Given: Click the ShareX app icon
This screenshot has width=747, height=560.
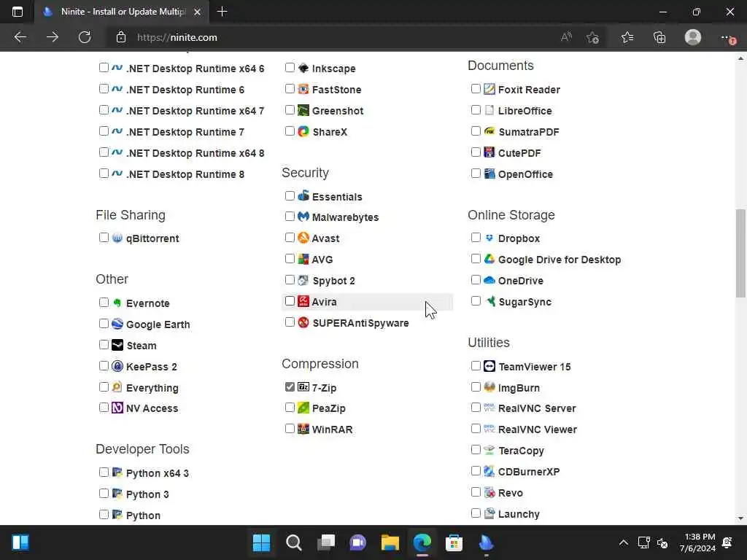Looking at the screenshot, I should tap(303, 131).
